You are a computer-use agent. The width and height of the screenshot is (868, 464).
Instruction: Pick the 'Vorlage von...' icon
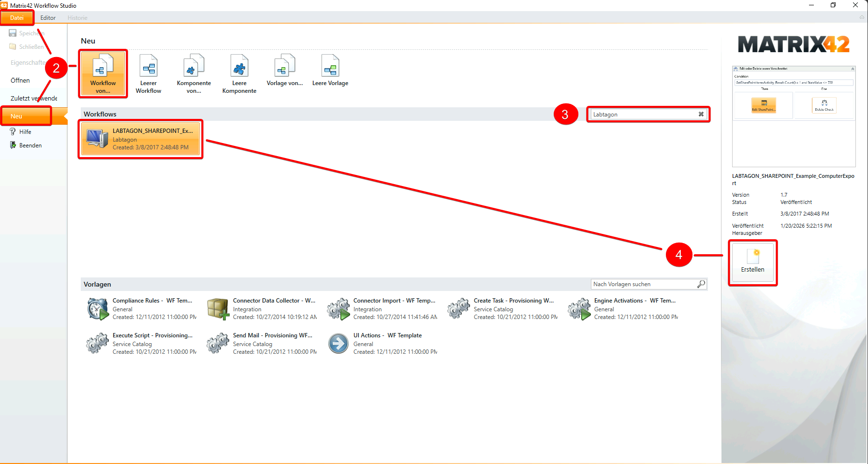pyautogui.click(x=284, y=71)
